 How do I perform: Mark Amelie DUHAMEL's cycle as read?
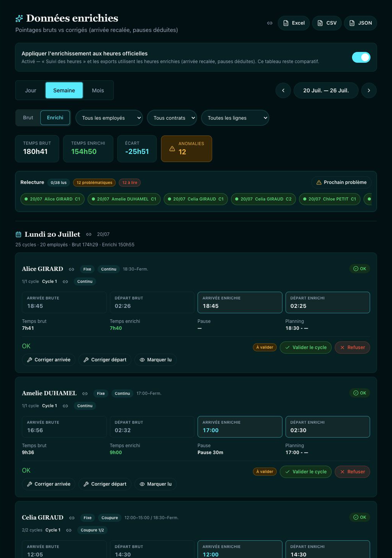click(x=156, y=484)
